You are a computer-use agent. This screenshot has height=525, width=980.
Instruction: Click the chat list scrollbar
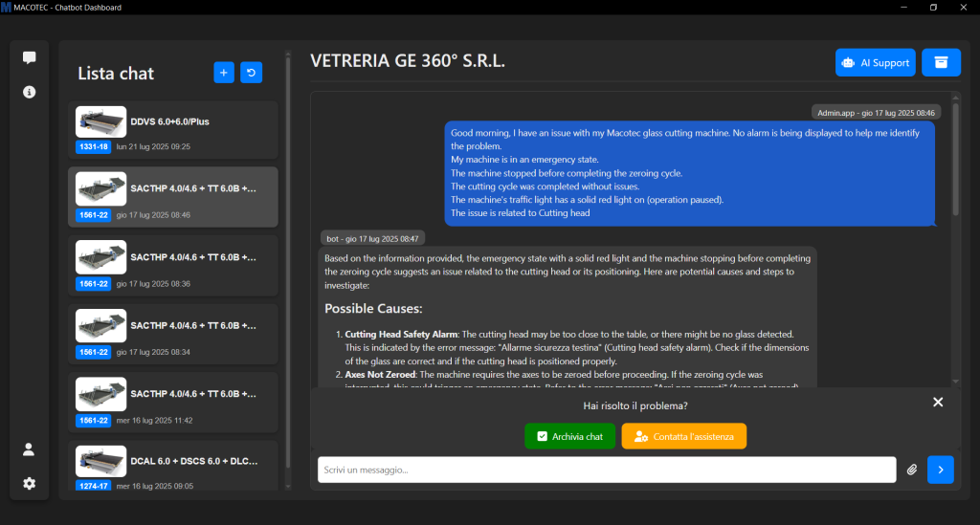coord(287,262)
